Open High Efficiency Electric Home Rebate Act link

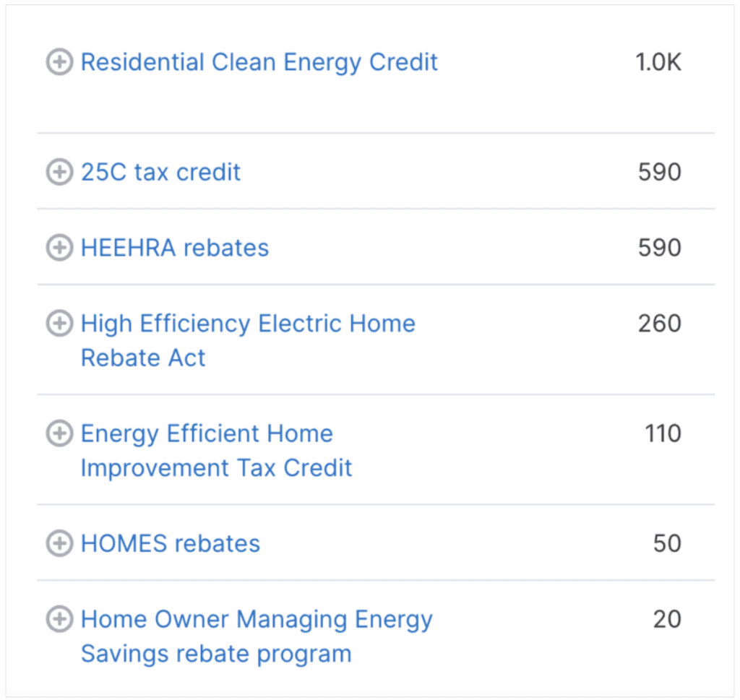(x=248, y=340)
